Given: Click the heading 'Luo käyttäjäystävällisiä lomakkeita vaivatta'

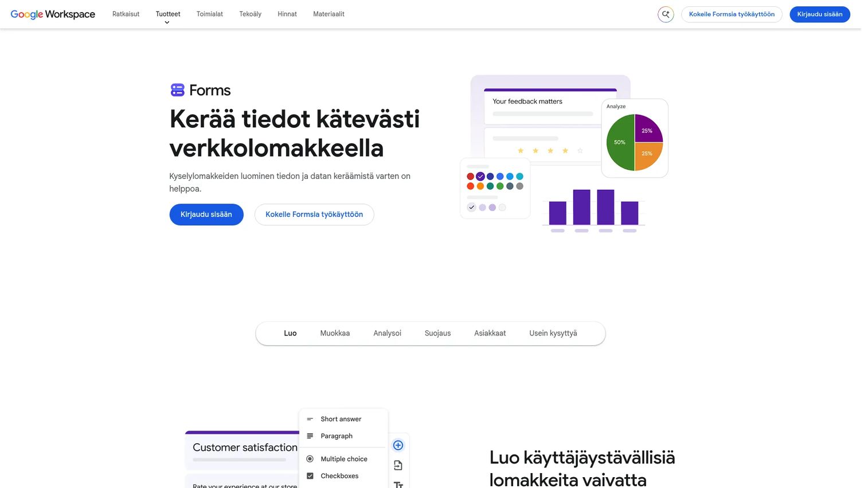Looking at the screenshot, I should (x=582, y=468).
